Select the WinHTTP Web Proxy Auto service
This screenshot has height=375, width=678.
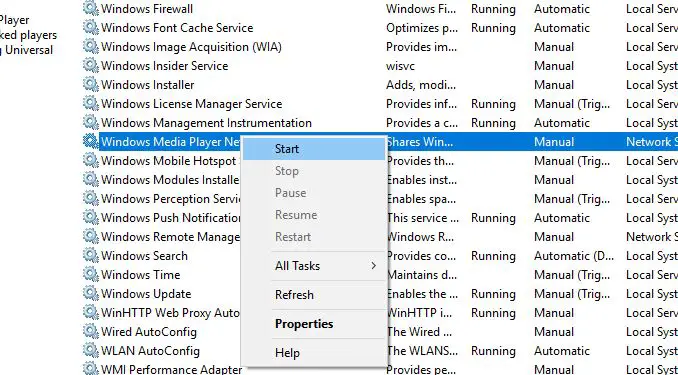coord(170,313)
